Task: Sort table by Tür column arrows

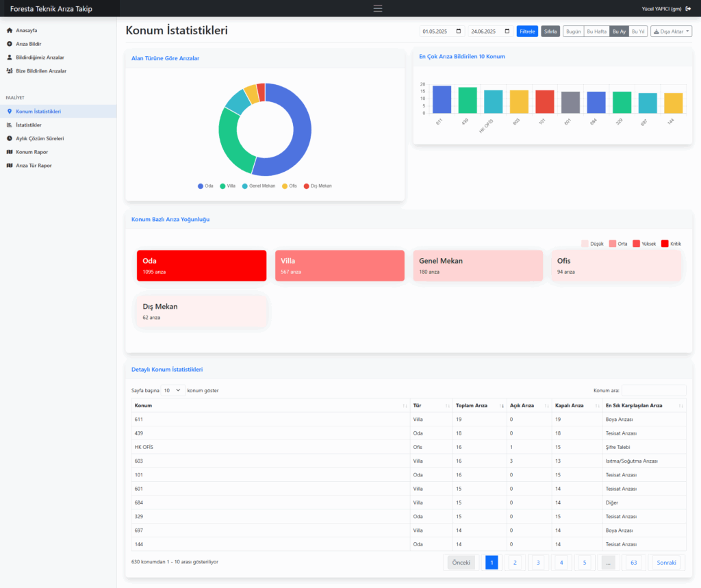Action: point(447,405)
